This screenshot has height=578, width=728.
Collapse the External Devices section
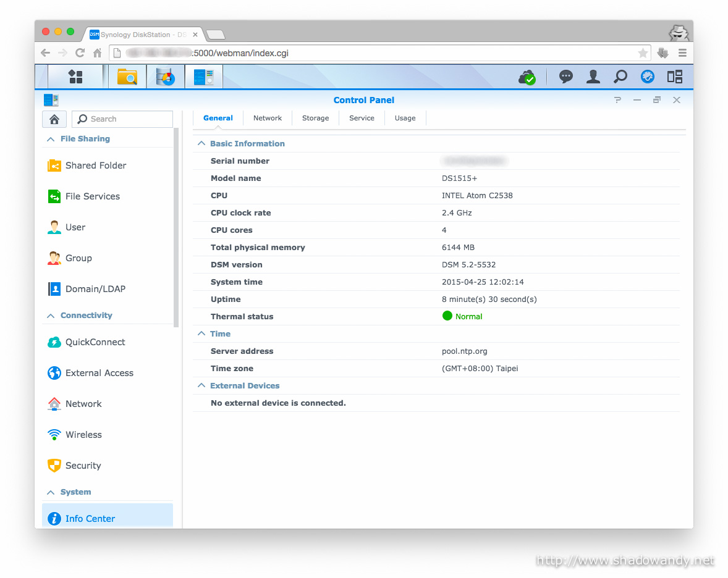tap(201, 386)
